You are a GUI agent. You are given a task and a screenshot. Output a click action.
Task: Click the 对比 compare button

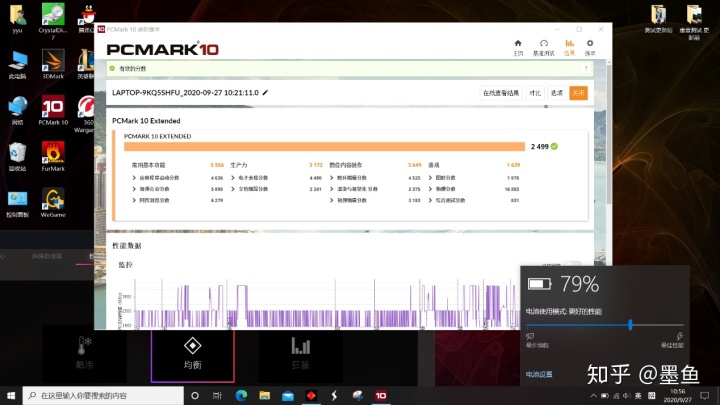535,93
